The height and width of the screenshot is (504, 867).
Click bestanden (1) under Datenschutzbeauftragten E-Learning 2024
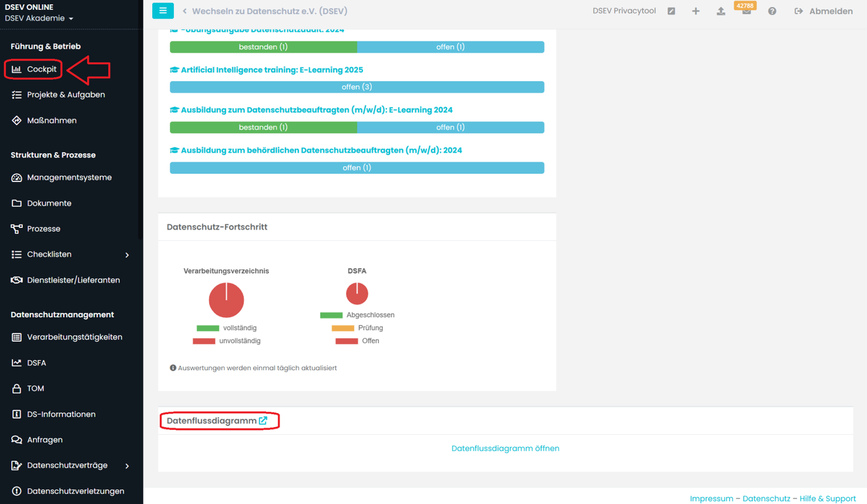[x=263, y=128]
